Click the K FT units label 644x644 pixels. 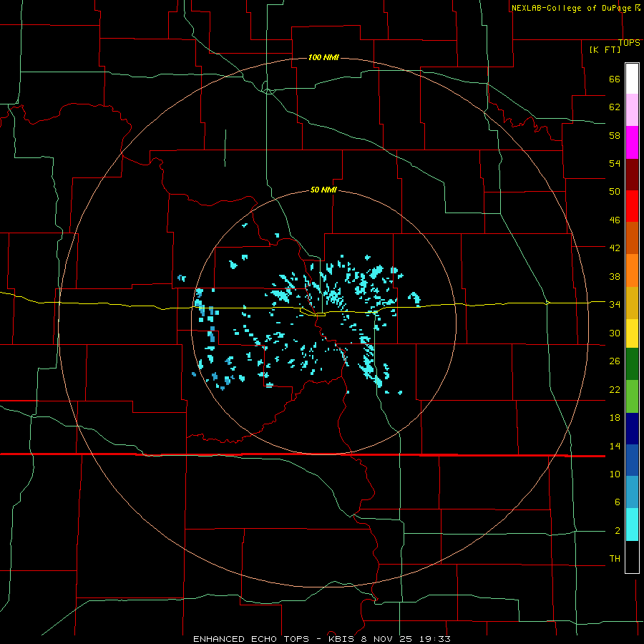605,49
